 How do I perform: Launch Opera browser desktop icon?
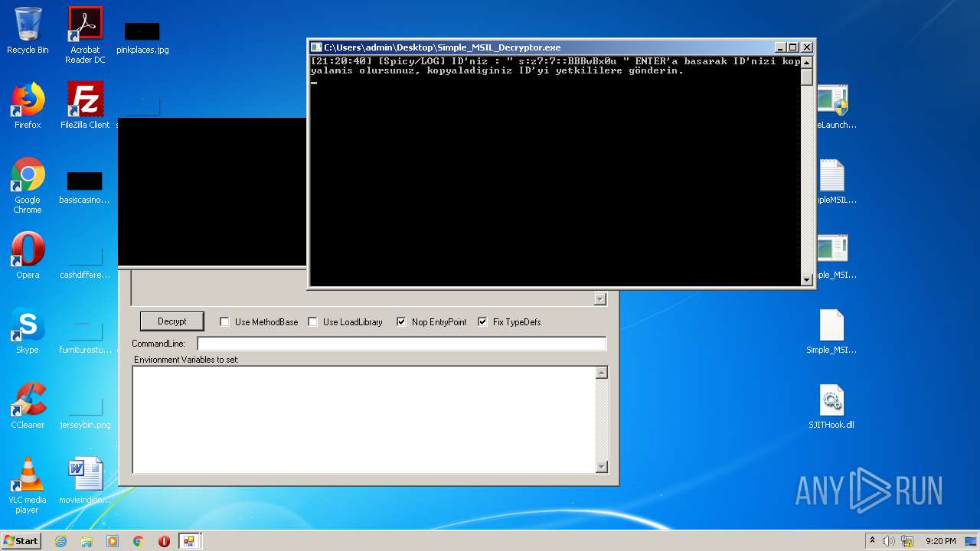pyautogui.click(x=28, y=256)
